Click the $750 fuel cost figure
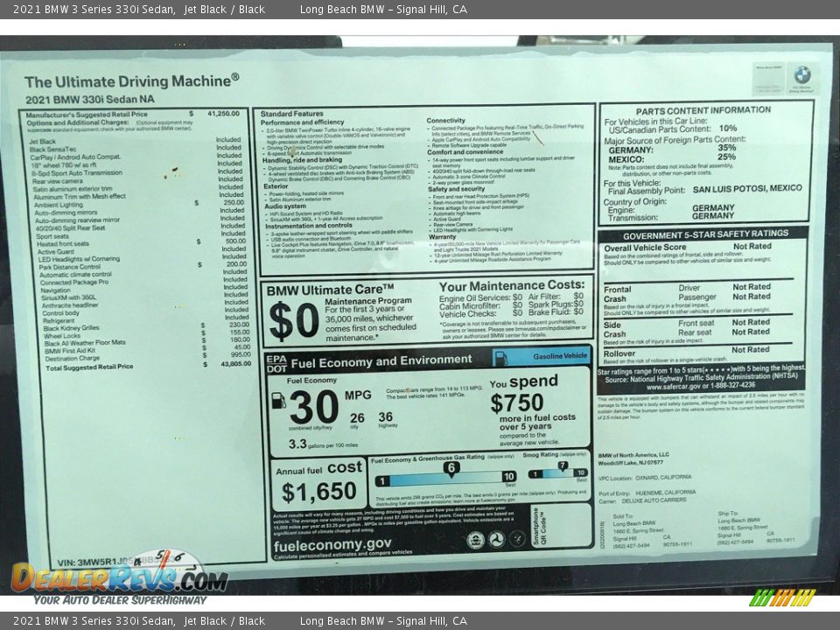This screenshot has width=840, height=630. click(x=517, y=402)
